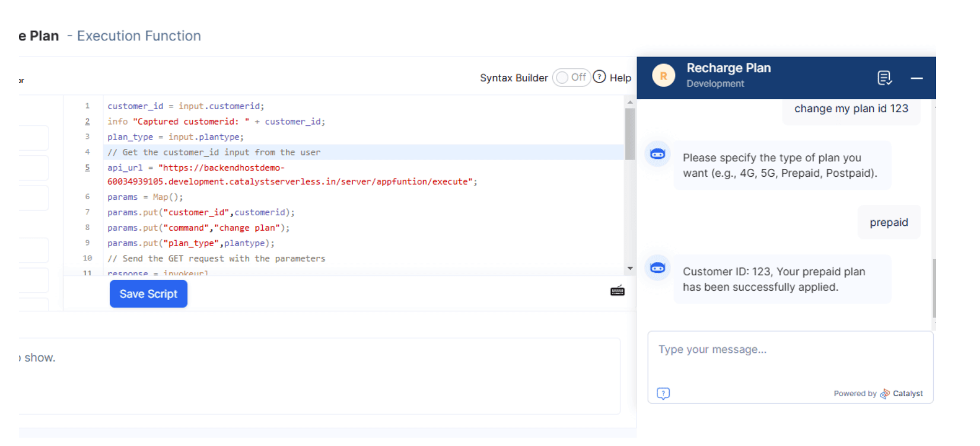980x446 pixels.
Task: Click the Save Script button
Action: click(x=148, y=294)
